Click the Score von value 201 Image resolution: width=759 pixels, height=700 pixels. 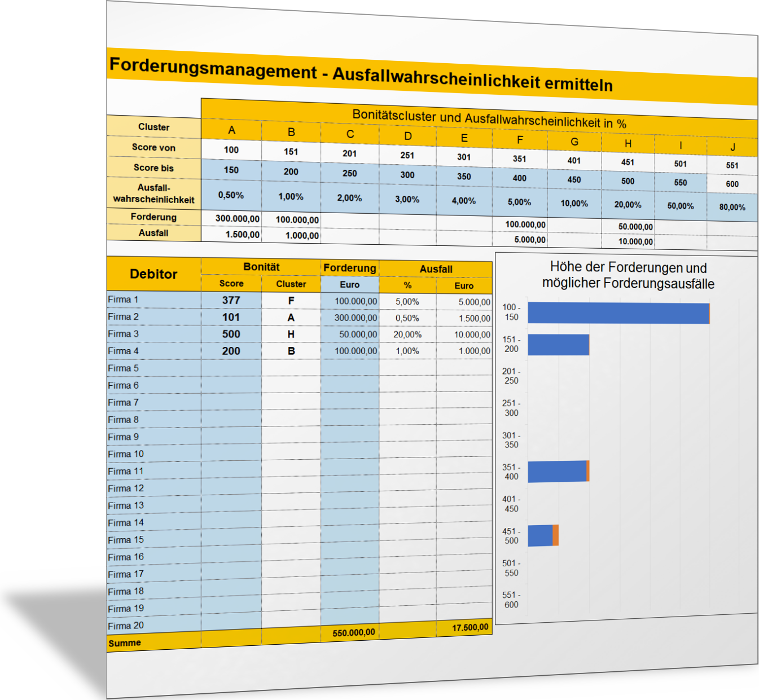[x=350, y=153]
